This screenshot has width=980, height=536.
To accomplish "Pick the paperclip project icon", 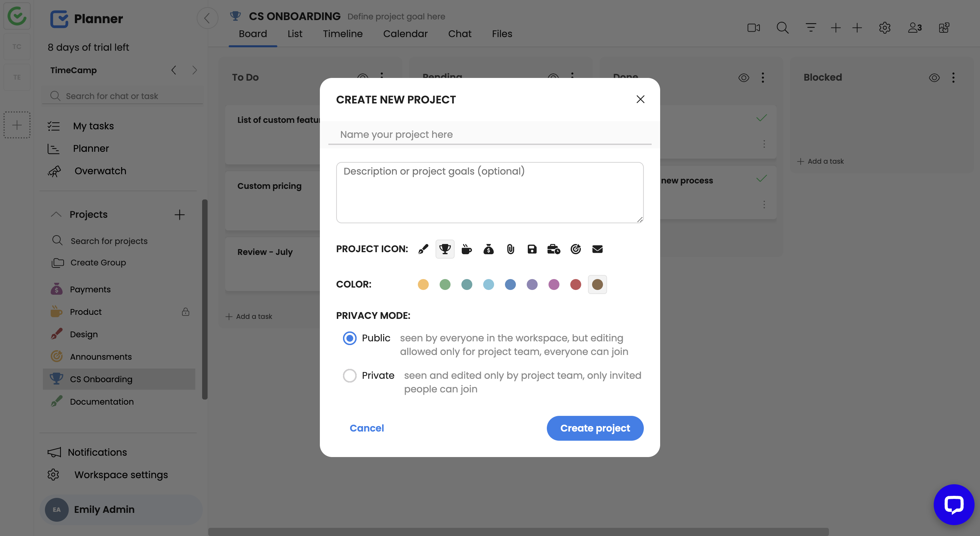I will coord(510,249).
